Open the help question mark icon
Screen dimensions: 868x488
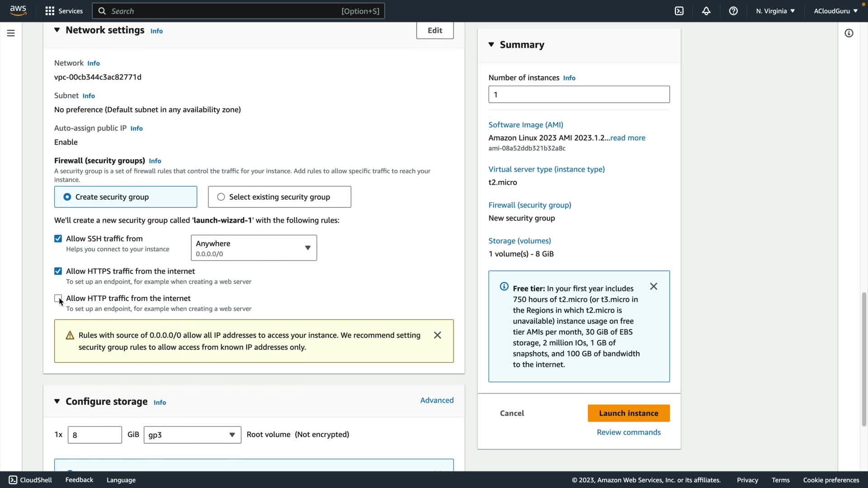click(733, 11)
